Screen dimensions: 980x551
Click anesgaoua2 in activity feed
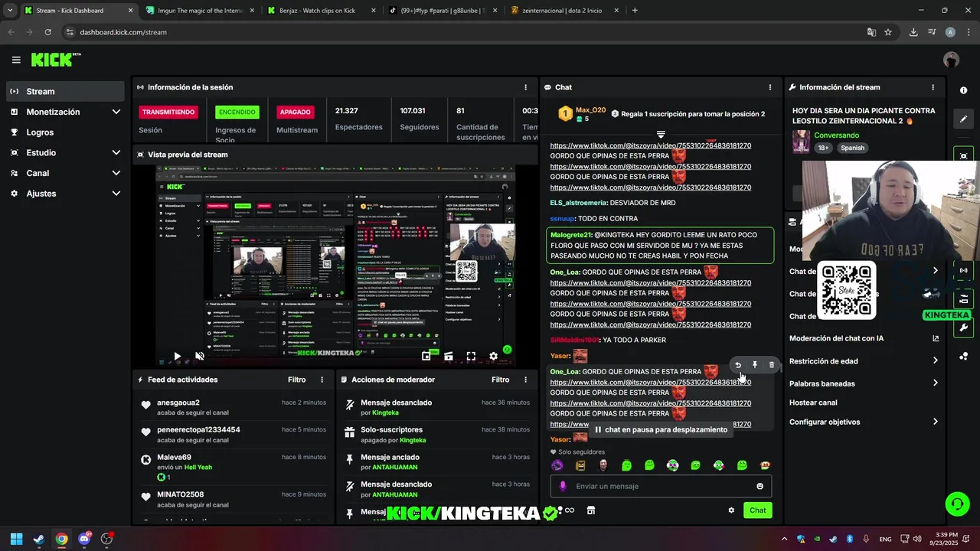[x=178, y=403]
